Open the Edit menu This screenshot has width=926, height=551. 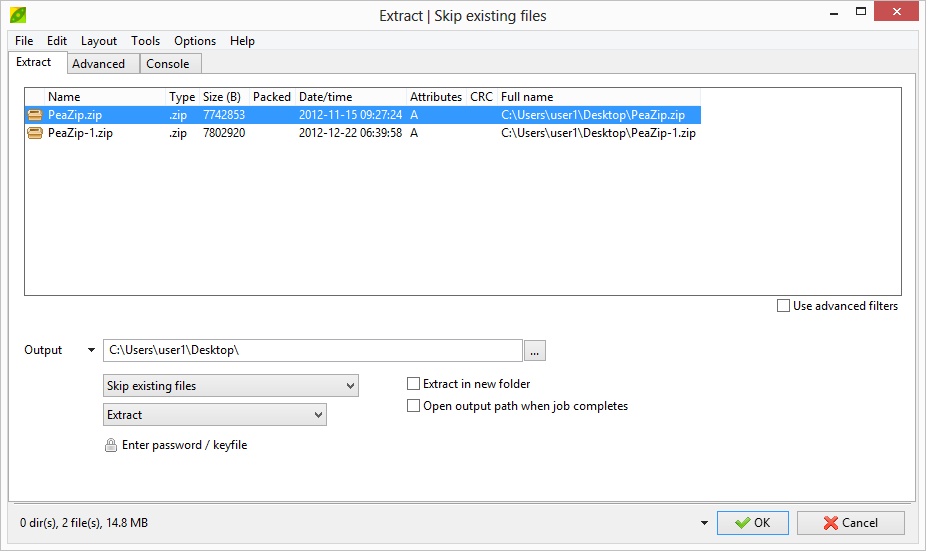(57, 41)
